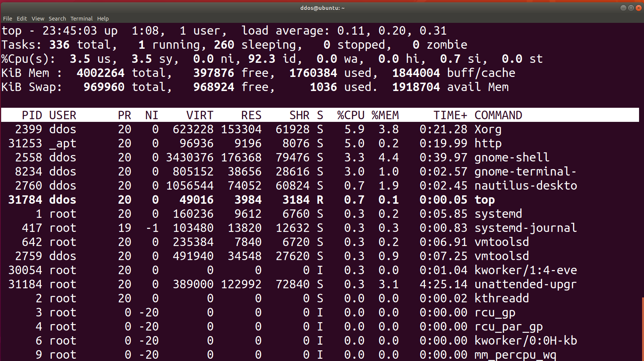Screen dimensions: 644x361
Task: Click the _apt user name
Action: coord(63,144)
